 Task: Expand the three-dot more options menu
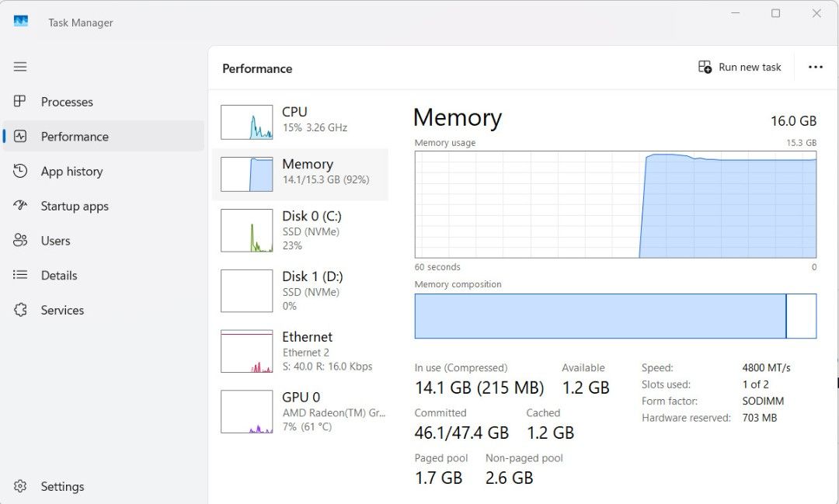coord(816,67)
